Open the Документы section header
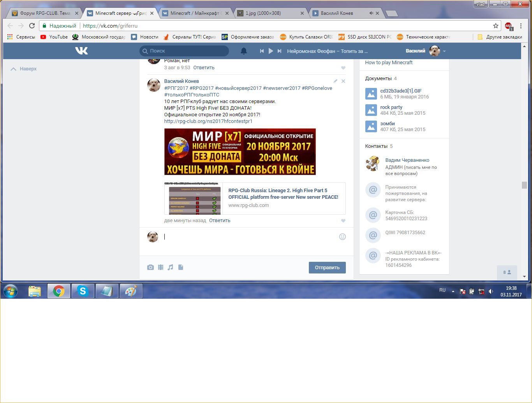Viewport: 532px width, 403px height. (x=378, y=79)
